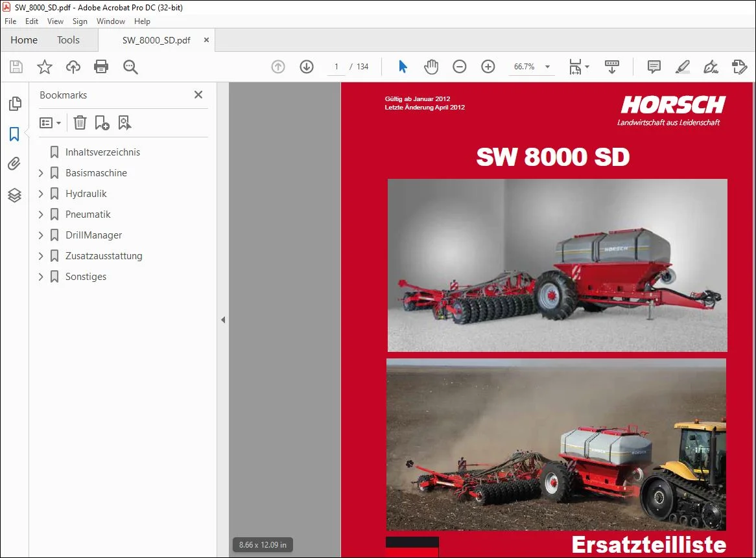Screen dimensions: 756x558
Task: Select the Highlight text pen tool
Action: coord(682,67)
